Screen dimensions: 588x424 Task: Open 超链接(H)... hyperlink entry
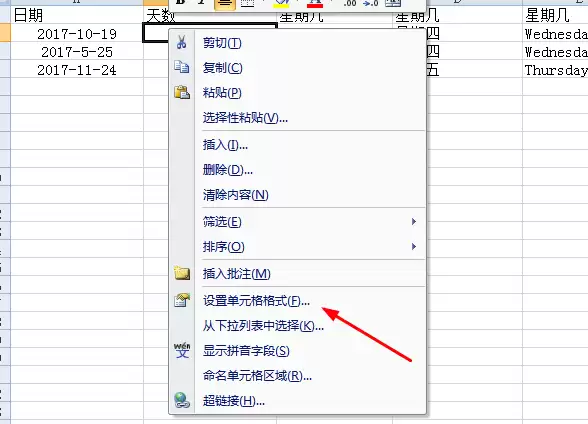[x=234, y=401]
